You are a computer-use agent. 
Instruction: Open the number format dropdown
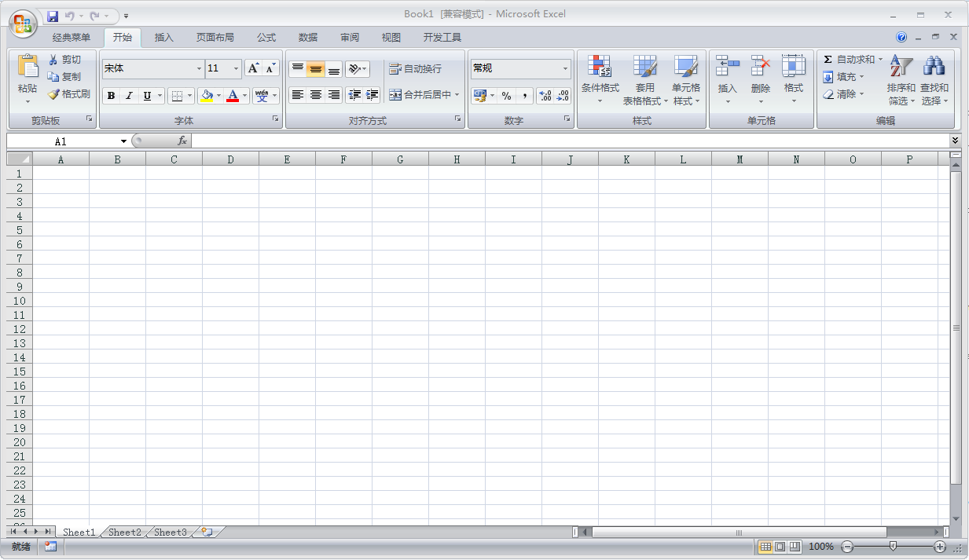(565, 69)
